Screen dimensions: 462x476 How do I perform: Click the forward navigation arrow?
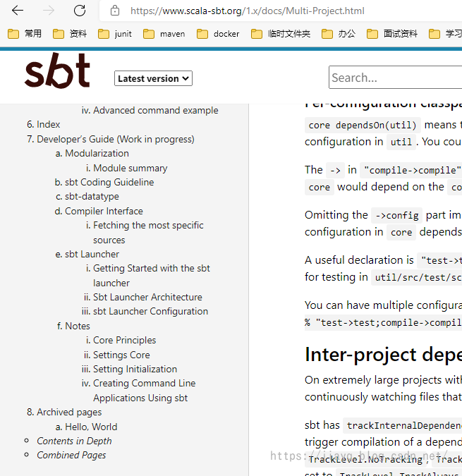click(49, 11)
